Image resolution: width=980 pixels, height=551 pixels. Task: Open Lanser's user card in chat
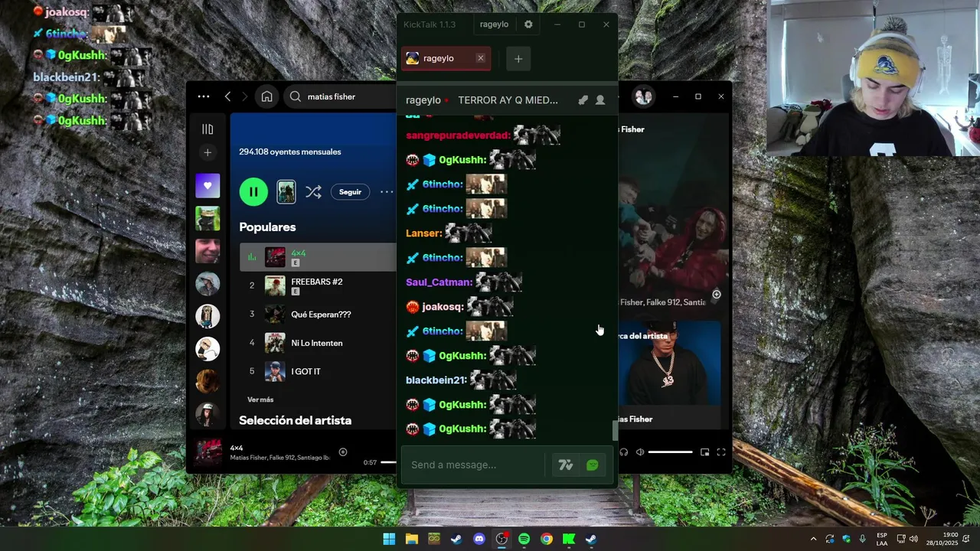(423, 233)
